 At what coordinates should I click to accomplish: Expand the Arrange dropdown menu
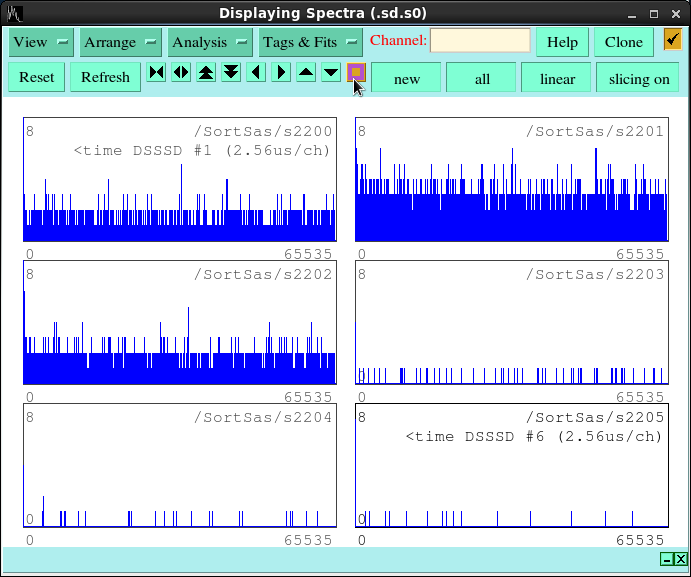click(x=121, y=42)
